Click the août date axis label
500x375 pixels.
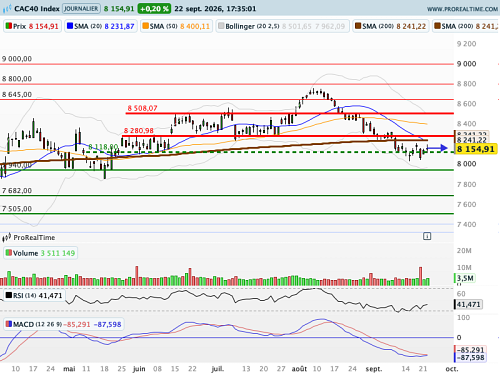pyautogui.click(x=299, y=369)
